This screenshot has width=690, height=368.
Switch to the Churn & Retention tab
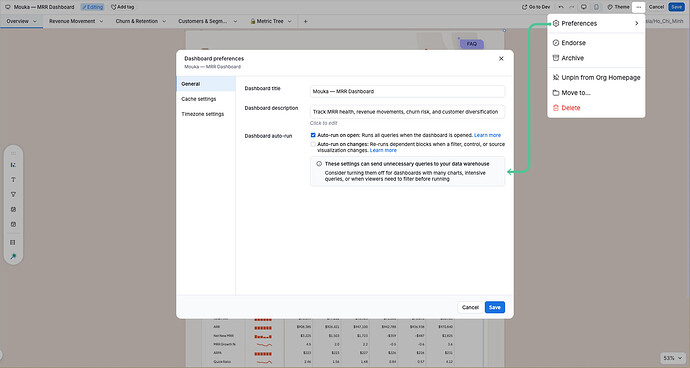click(x=136, y=21)
